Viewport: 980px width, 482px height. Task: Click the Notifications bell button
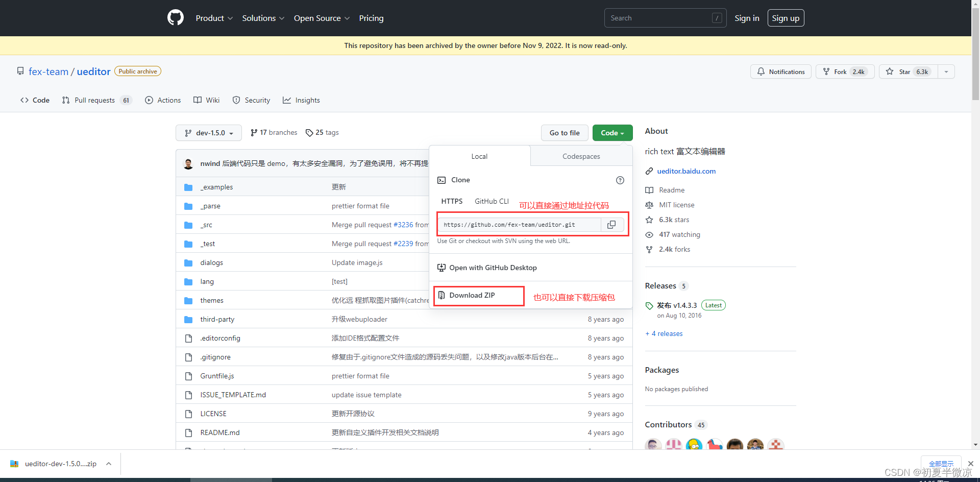[780, 71]
